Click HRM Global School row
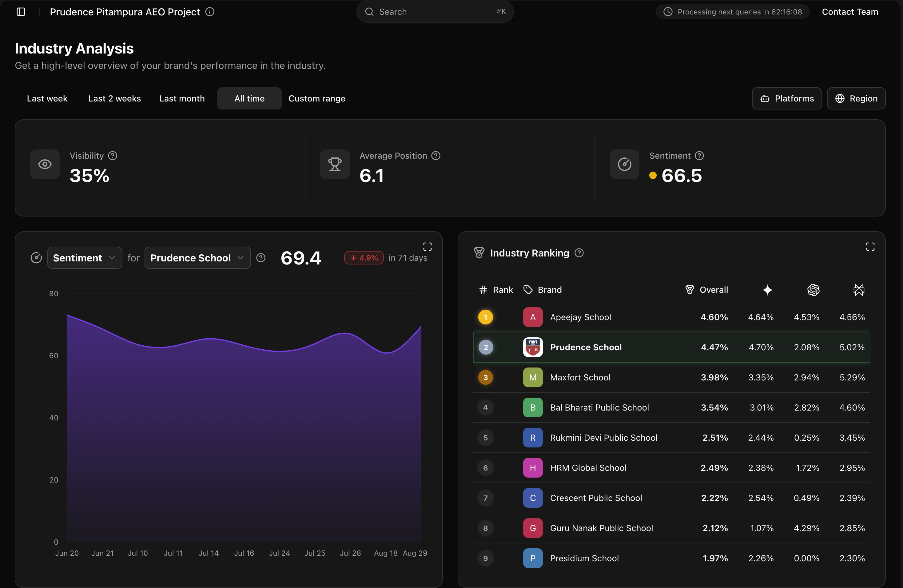This screenshot has height=588, width=903. tap(671, 468)
